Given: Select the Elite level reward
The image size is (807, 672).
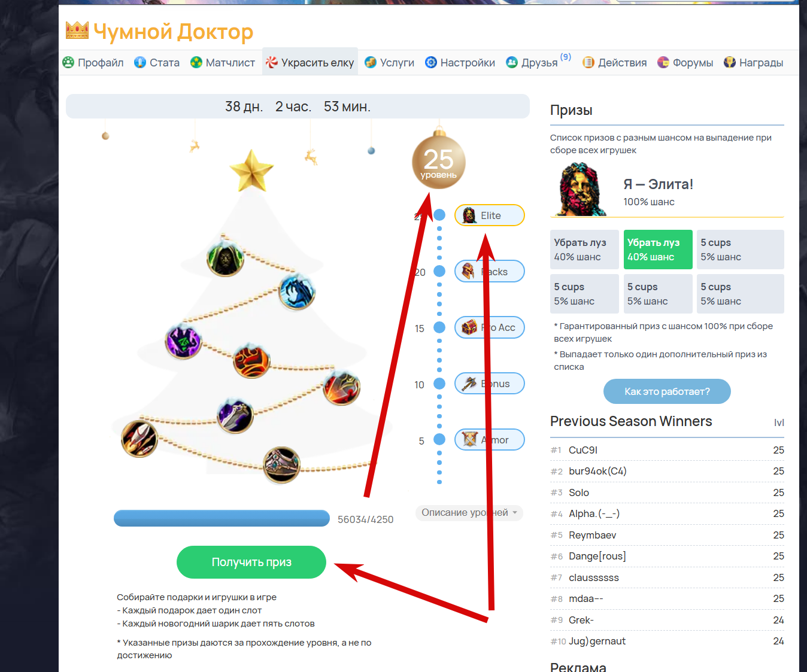Looking at the screenshot, I should tap(490, 215).
